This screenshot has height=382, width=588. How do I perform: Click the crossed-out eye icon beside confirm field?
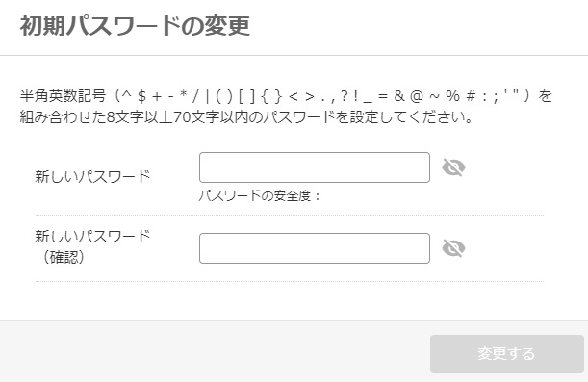point(453,248)
